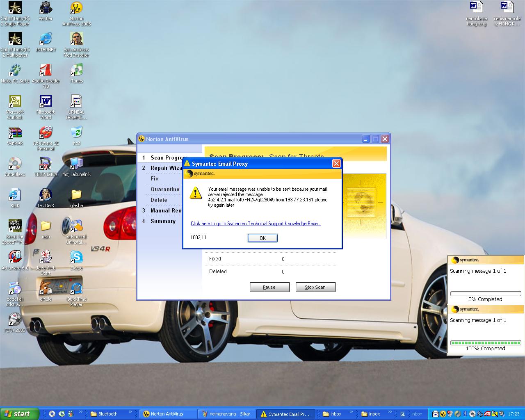Select Delete sub-step in Norton sidebar
The width and height of the screenshot is (525, 420).
point(159,200)
